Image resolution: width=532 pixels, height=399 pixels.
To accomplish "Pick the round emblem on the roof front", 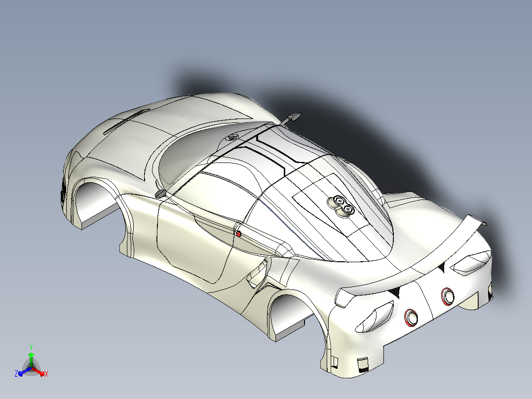I will [232, 137].
